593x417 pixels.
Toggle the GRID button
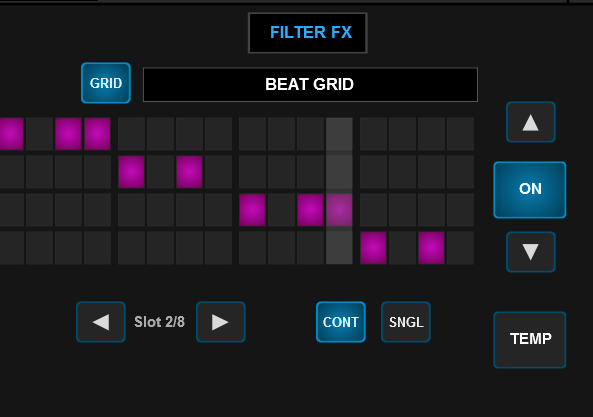[x=106, y=83]
